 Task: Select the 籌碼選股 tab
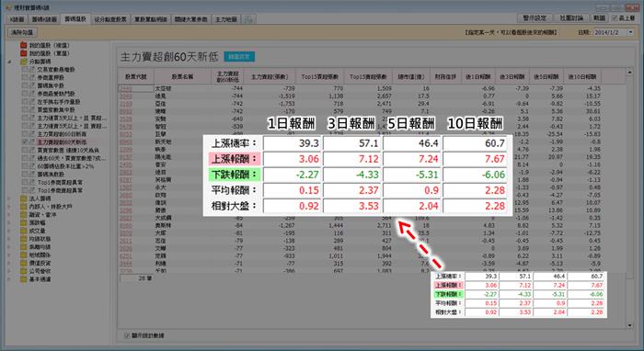coord(75,19)
